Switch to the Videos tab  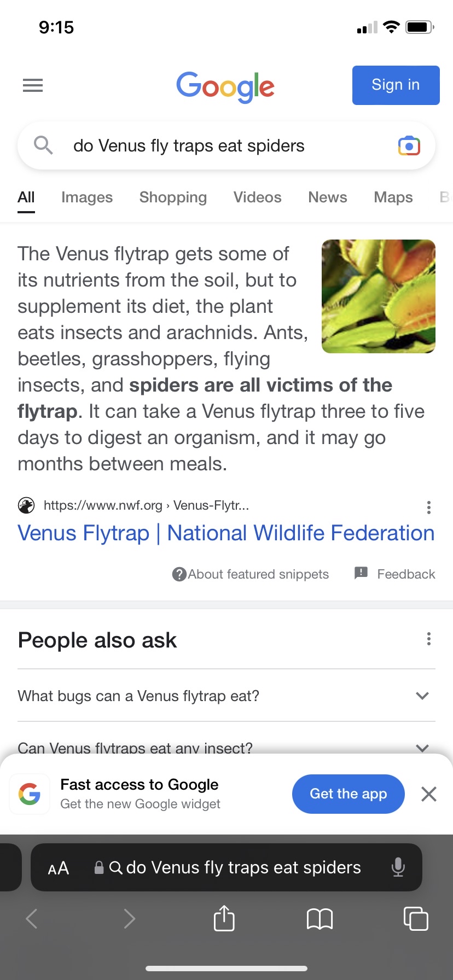click(x=257, y=197)
